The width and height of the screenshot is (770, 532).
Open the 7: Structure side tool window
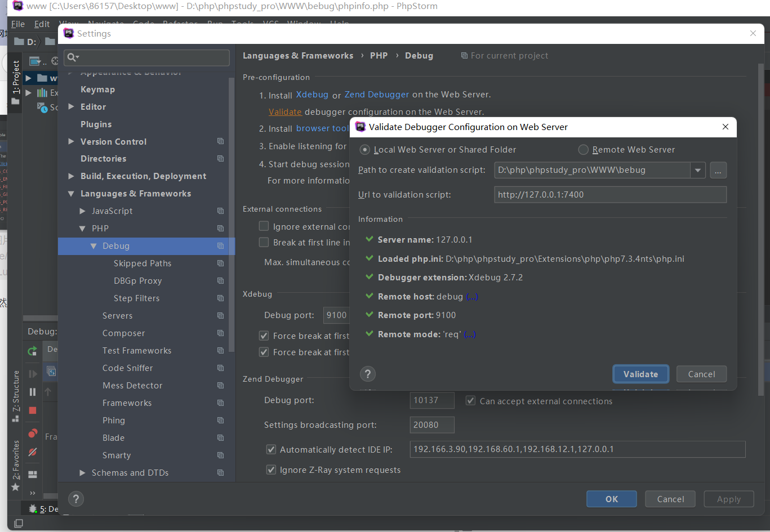click(16, 397)
